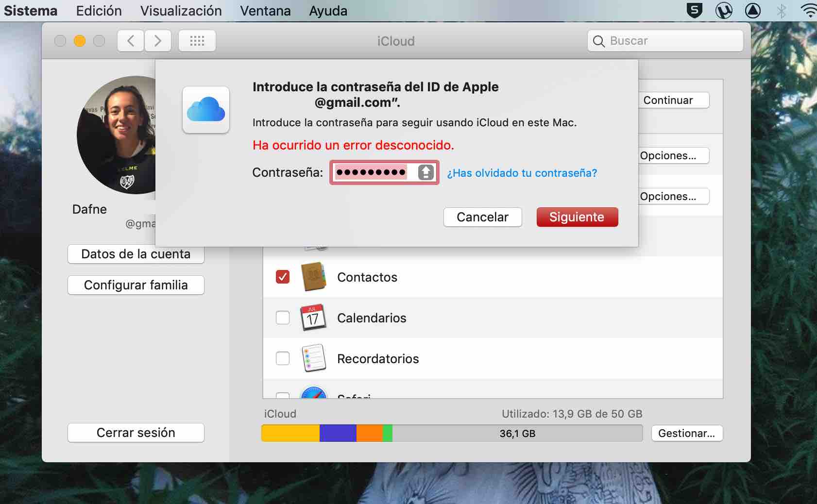Open the Ventana menu
Viewport: 817px width, 504px height.
point(265,11)
